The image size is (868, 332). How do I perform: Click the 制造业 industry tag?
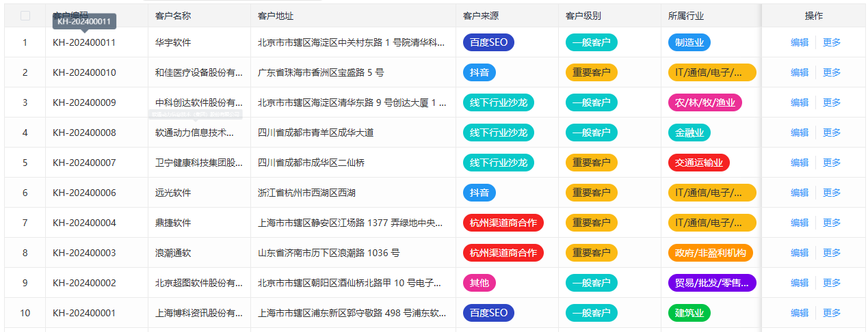689,42
